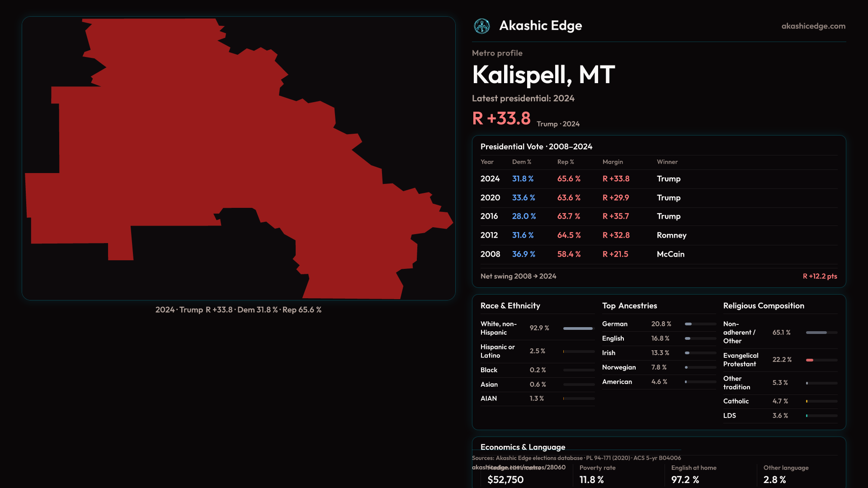
Task: Click the Winner column header
Action: coord(667,162)
